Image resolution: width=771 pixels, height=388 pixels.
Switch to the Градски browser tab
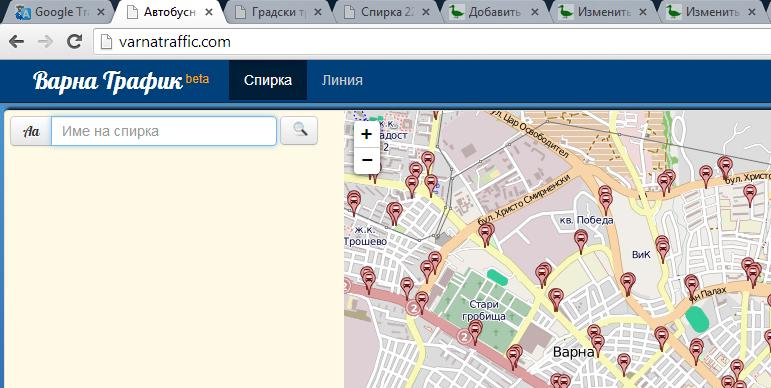[x=278, y=12]
